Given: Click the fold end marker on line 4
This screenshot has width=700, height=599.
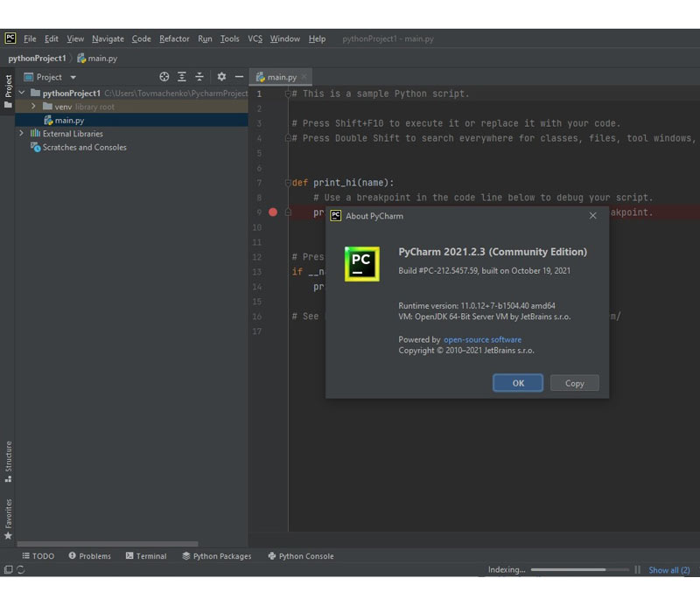Looking at the screenshot, I should (x=288, y=138).
